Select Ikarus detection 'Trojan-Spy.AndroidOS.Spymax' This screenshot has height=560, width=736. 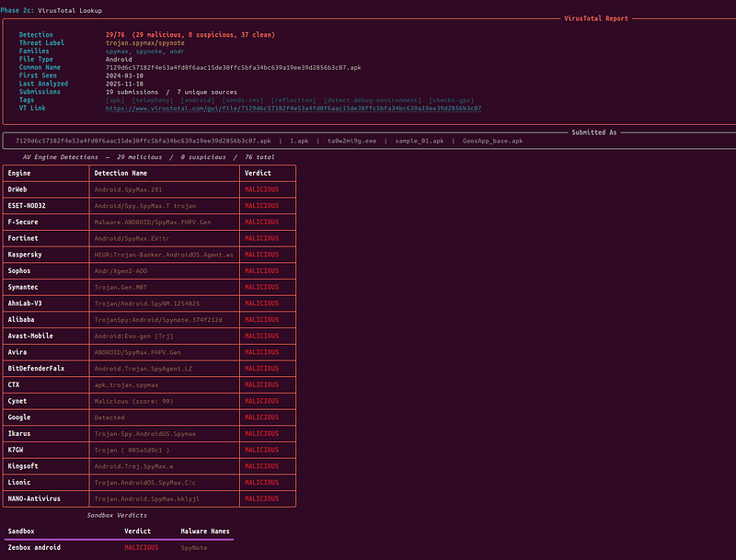(x=145, y=434)
